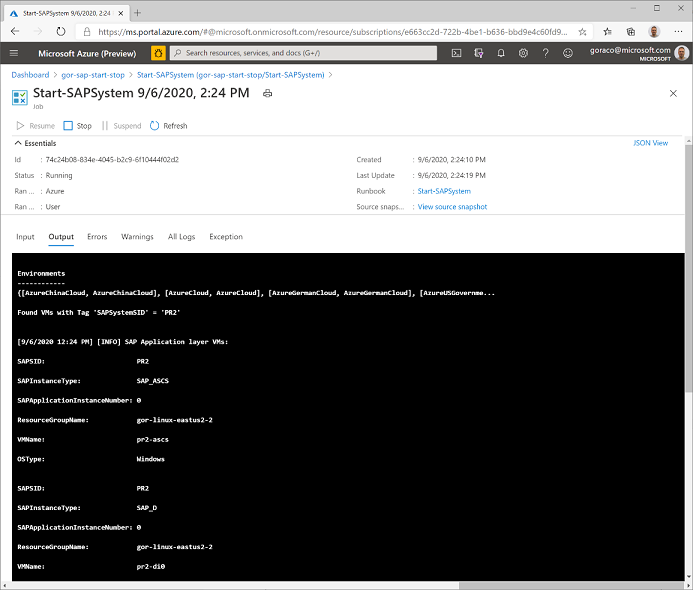693x590 pixels.
Task: Open the feedback smiley icon
Action: (x=568, y=53)
